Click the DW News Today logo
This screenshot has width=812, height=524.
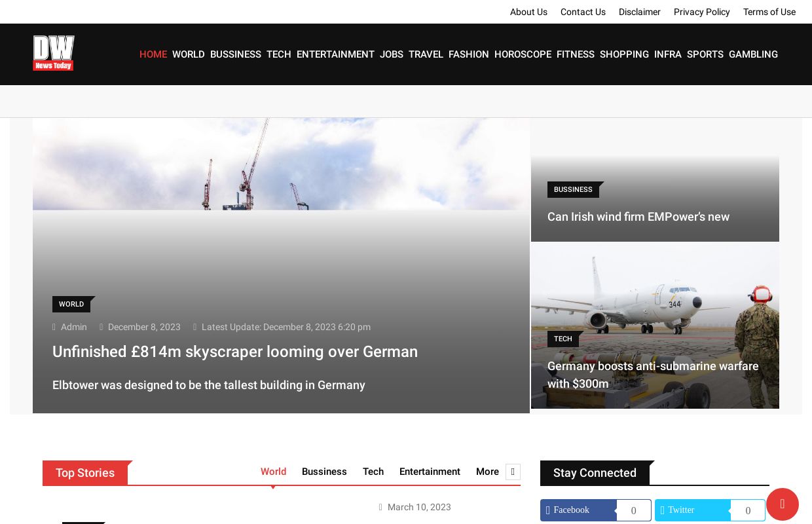tap(53, 53)
